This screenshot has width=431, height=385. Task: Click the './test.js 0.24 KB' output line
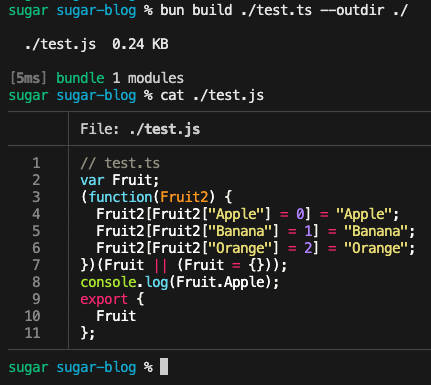point(97,44)
